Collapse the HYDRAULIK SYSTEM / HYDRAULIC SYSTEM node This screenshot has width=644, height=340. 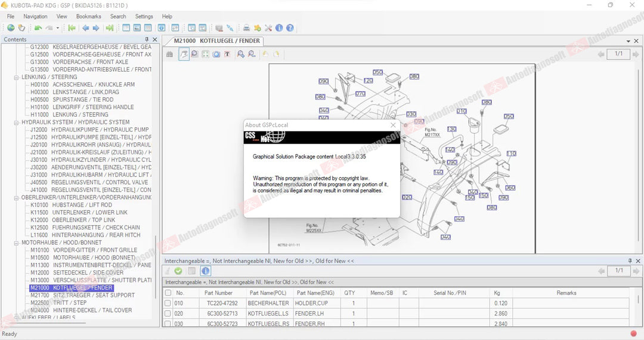(17, 122)
